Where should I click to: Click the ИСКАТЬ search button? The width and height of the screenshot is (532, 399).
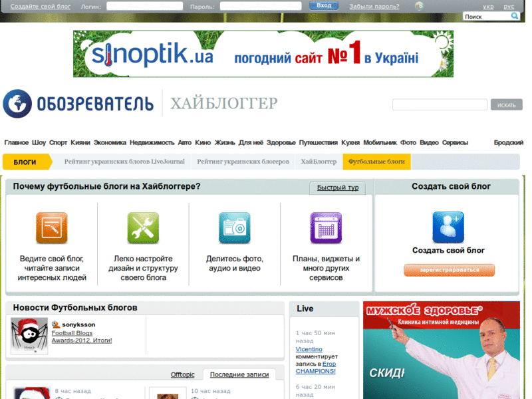506,105
